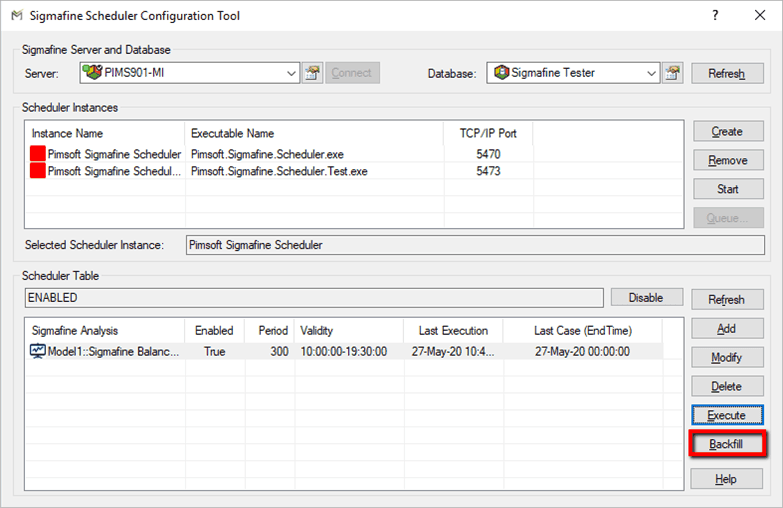Click the Execute button

[727, 415]
